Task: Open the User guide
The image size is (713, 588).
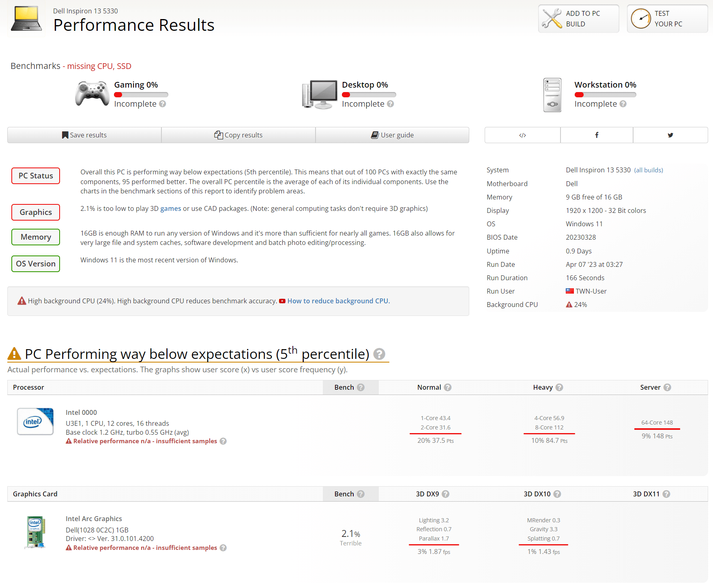Action: coord(392,135)
